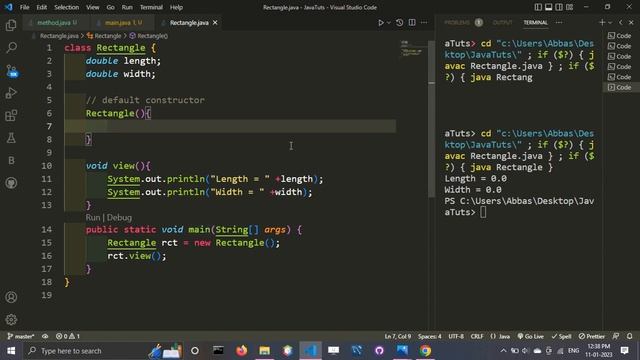Change Spaces: 4 indentation setting
640x360 pixels.
point(429,336)
